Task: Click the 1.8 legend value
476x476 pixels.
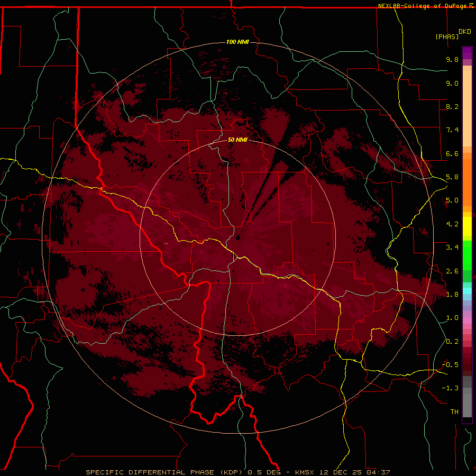Action: pyautogui.click(x=452, y=295)
